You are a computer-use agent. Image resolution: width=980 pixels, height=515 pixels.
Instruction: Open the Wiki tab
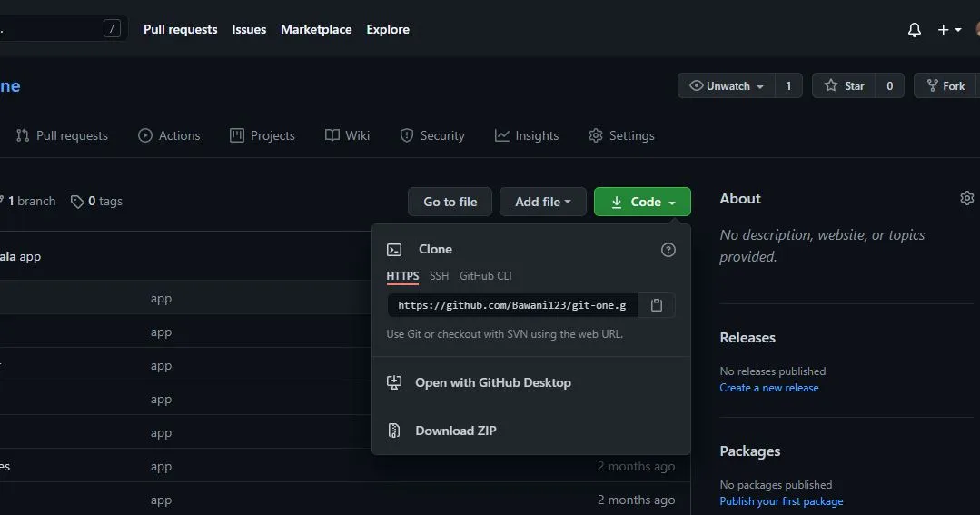[x=348, y=135]
